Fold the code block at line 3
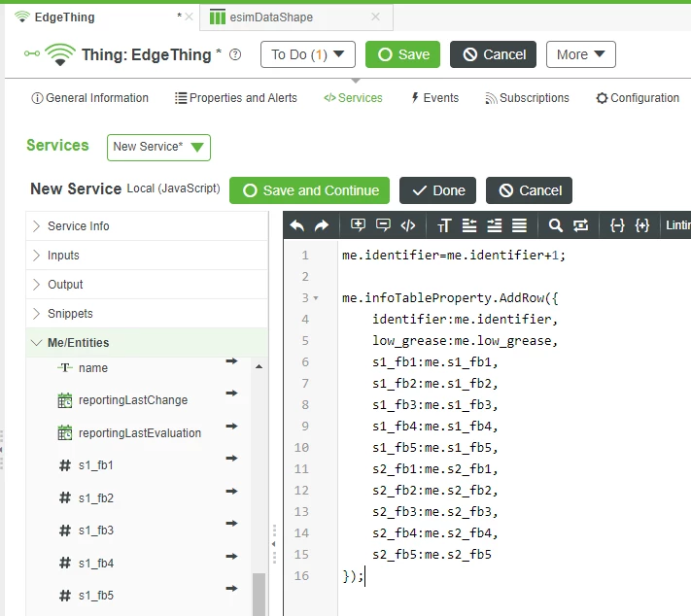This screenshot has height=616, width=691. click(316, 298)
